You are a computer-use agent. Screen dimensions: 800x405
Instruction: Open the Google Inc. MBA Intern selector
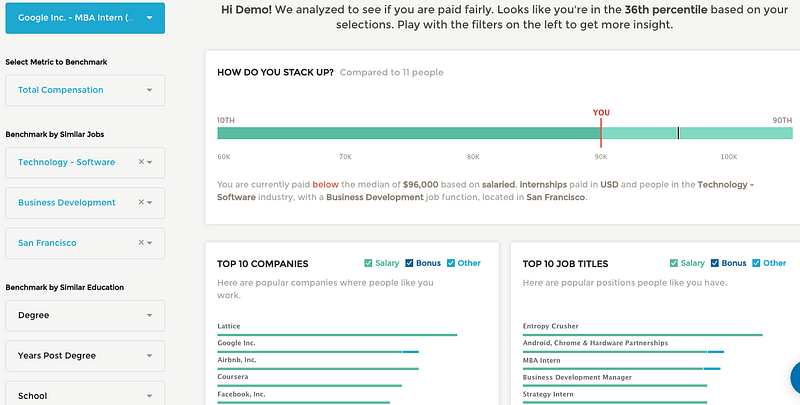coord(85,17)
